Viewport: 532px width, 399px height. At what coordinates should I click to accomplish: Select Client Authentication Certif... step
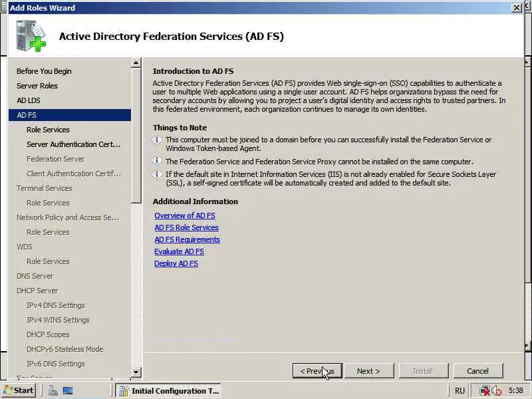point(74,174)
